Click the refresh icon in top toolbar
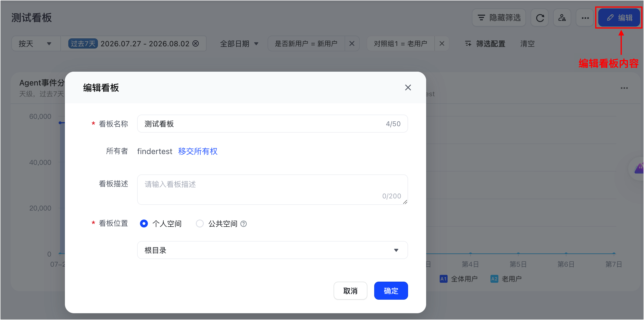The image size is (644, 320). point(540,18)
